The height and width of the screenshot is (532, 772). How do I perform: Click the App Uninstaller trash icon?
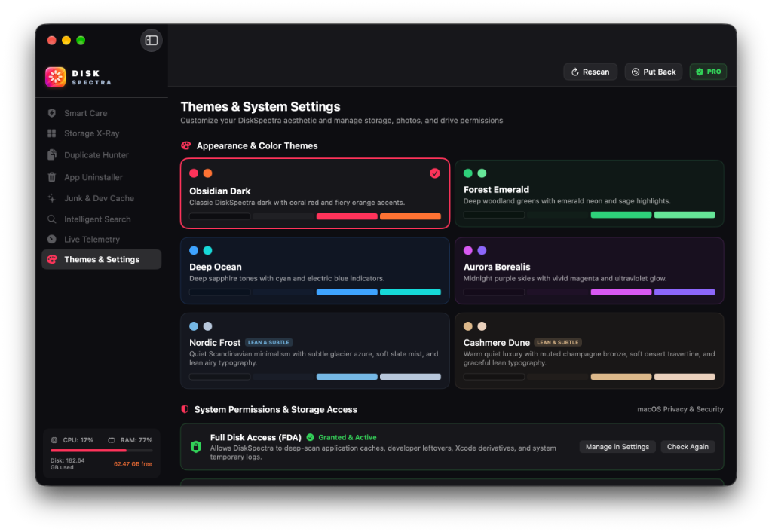(52, 176)
